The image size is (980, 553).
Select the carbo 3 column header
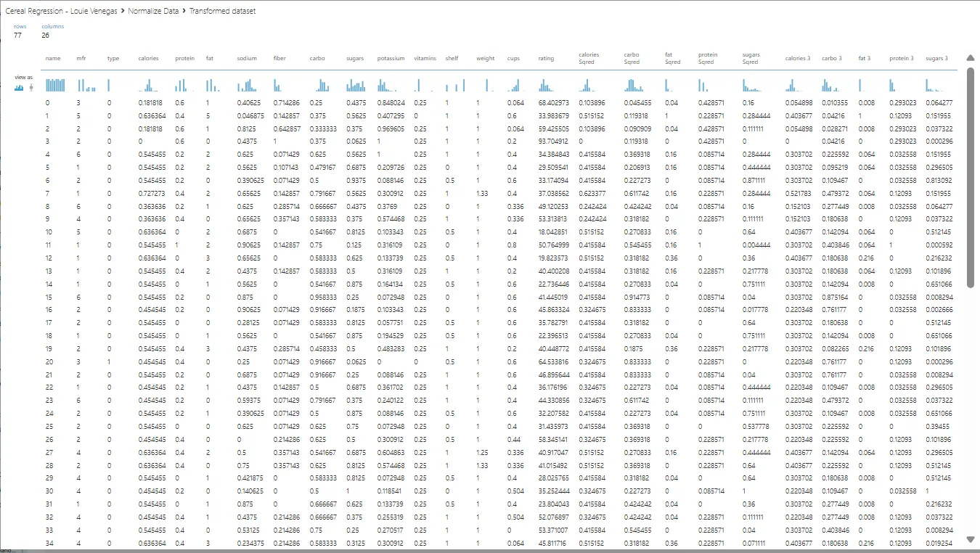[832, 58]
